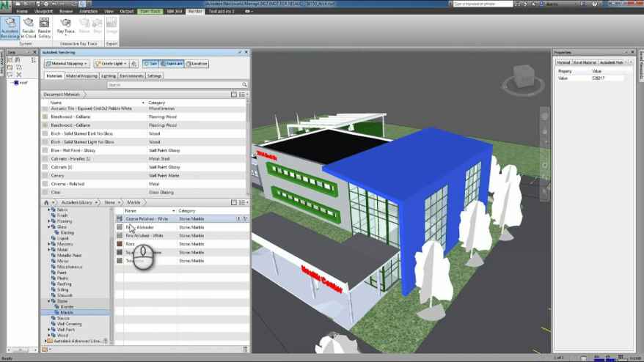The width and height of the screenshot is (644, 362).
Task: Click the ViewCube in the 3D viewport
Action: tap(524, 75)
